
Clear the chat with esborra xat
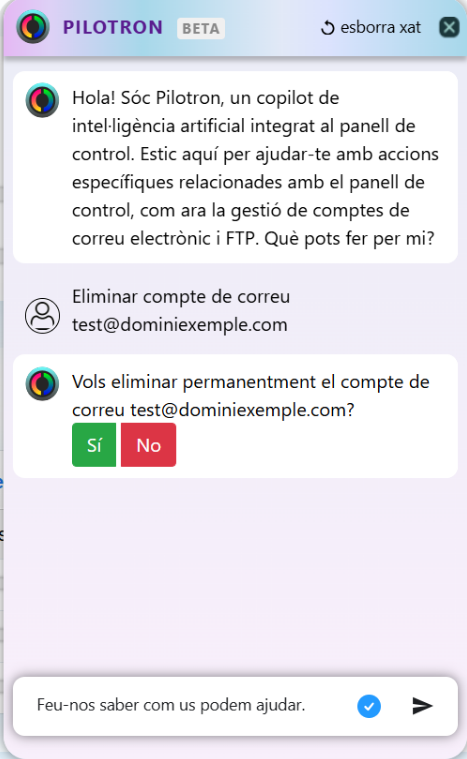(x=371, y=28)
